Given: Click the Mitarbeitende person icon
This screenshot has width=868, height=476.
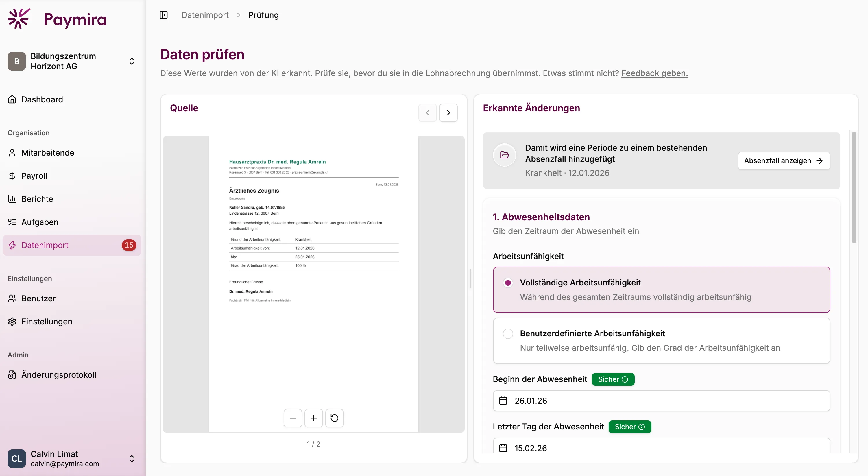Looking at the screenshot, I should pyautogui.click(x=12, y=153).
